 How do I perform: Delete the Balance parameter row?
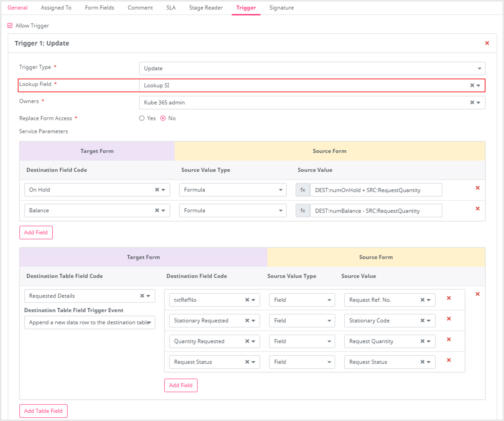pos(477,208)
